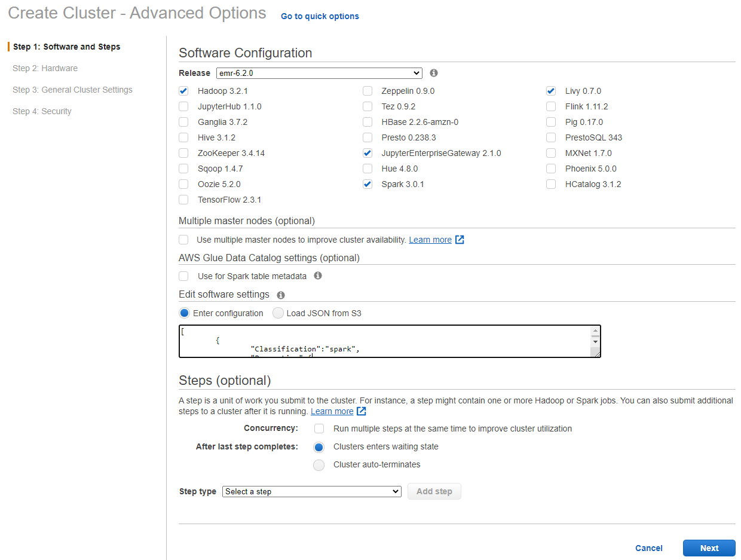Click Go to quick options link
The image size is (741, 560).
(x=320, y=16)
